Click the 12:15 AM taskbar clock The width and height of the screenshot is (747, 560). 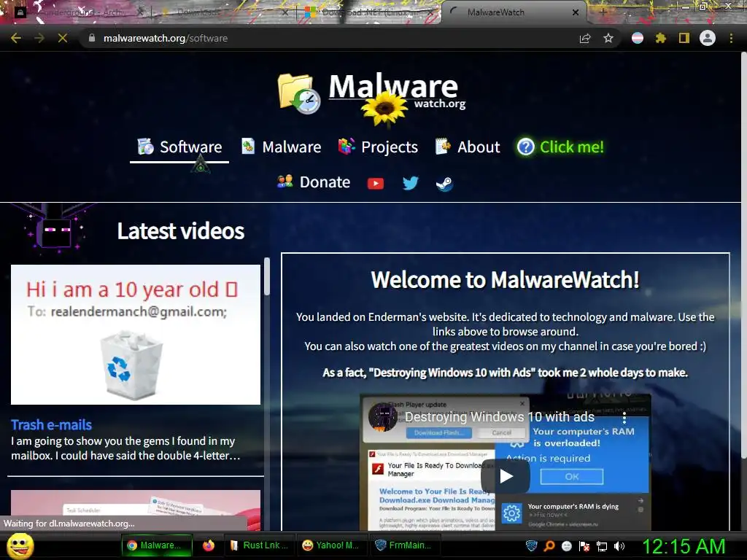(684, 546)
